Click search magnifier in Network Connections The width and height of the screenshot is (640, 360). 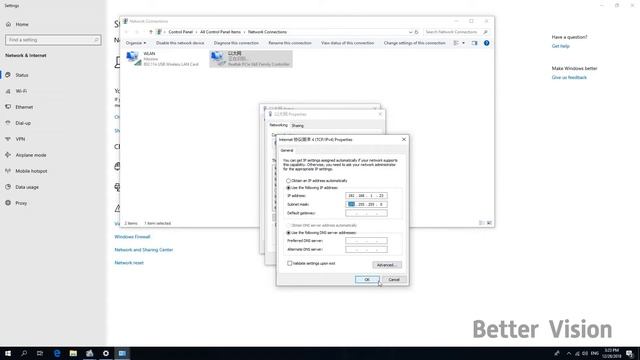click(485, 32)
